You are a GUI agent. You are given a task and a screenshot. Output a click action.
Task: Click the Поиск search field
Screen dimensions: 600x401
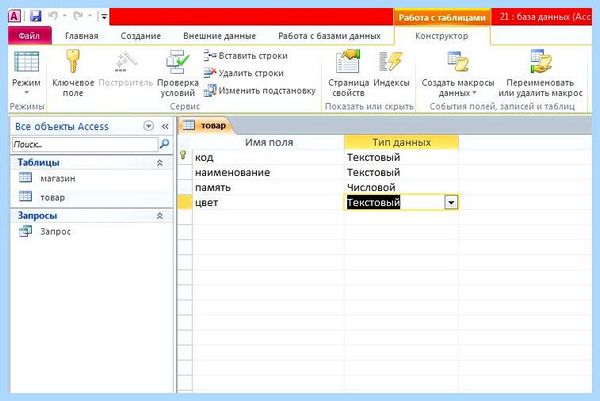(85, 144)
